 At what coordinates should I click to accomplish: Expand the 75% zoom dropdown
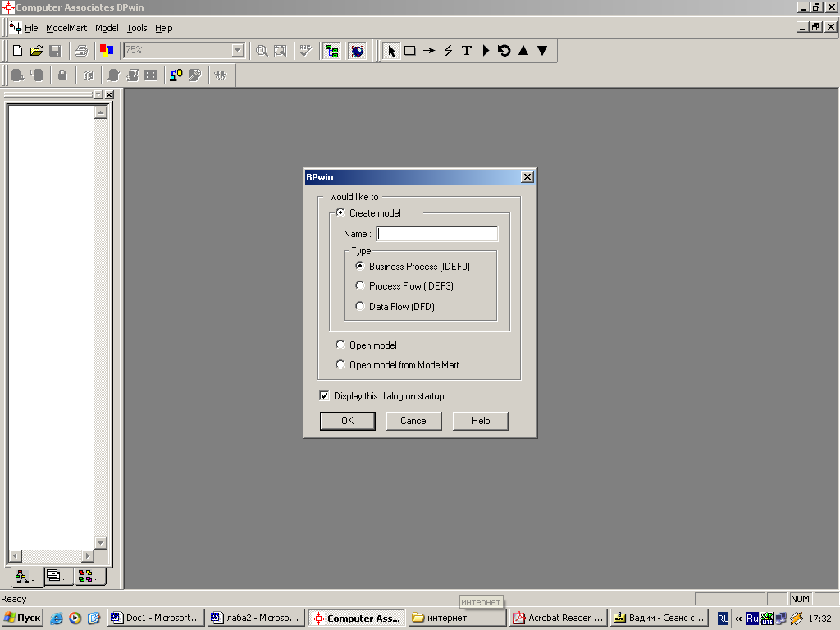click(x=238, y=51)
